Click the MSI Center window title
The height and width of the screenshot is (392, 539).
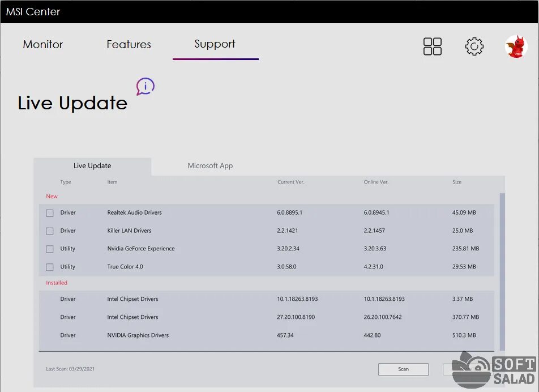pyautogui.click(x=33, y=12)
